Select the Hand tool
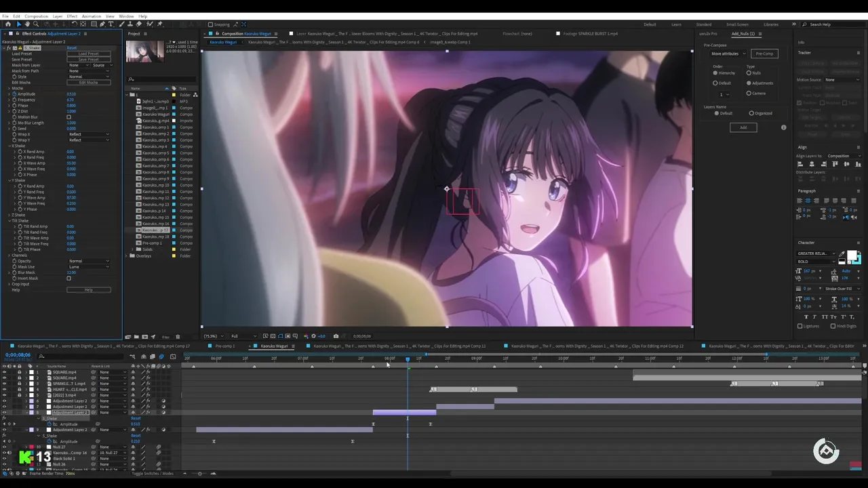Screen dimensions: 868x488 27,24
